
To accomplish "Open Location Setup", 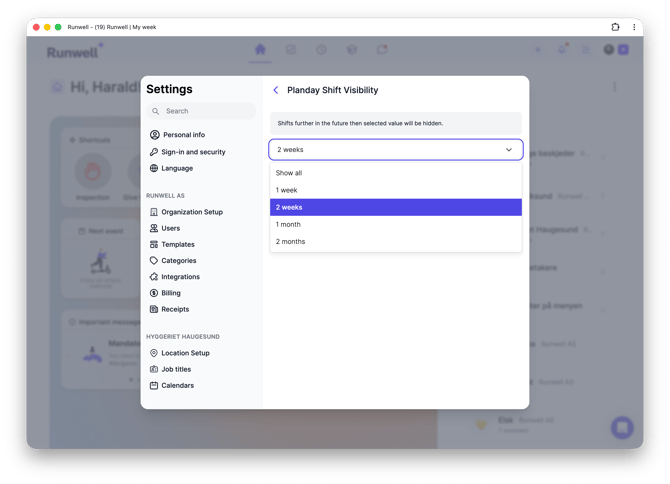I will (179, 353).
